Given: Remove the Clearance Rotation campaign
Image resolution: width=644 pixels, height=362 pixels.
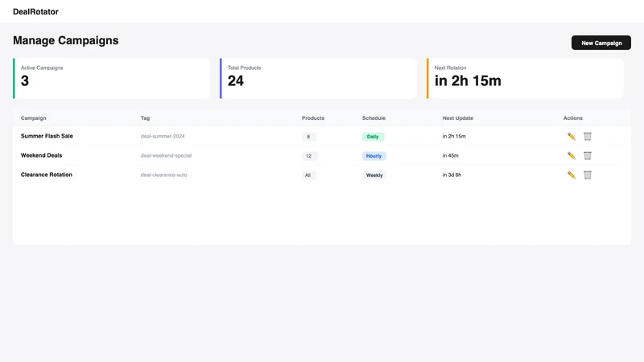Looking at the screenshot, I should [588, 175].
